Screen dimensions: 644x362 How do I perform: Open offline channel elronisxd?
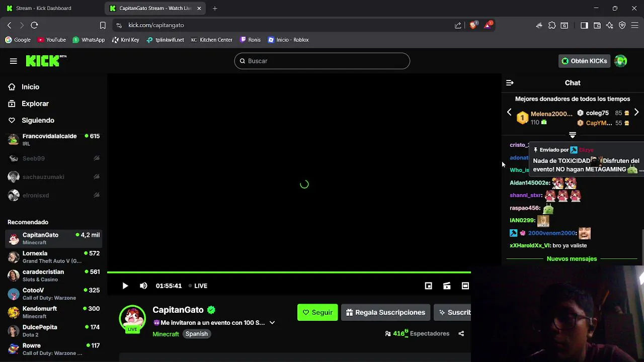pos(53,196)
